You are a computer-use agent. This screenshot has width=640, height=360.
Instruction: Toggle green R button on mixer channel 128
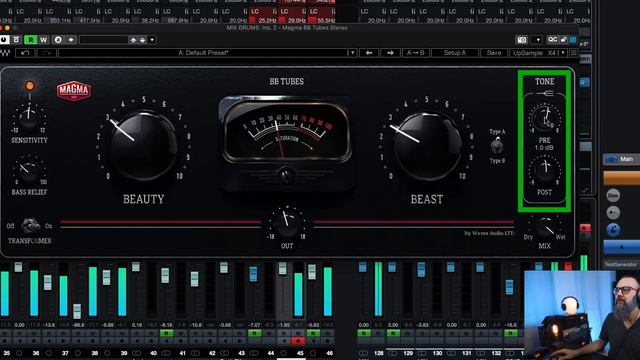tap(364, 333)
